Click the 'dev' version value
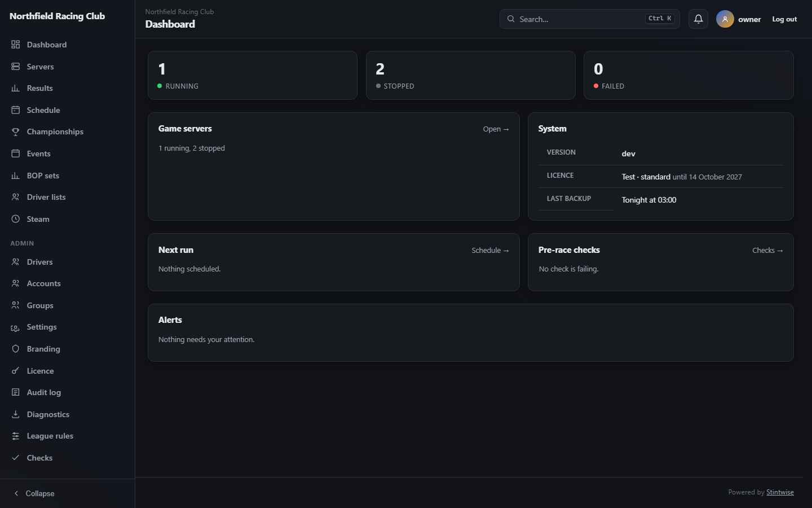 coord(629,154)
